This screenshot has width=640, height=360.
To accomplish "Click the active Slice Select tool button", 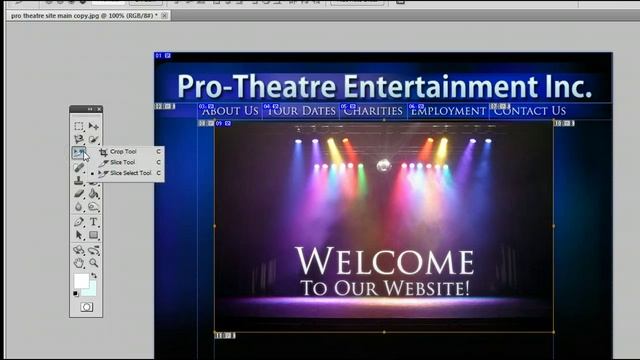I will [79, 152].
